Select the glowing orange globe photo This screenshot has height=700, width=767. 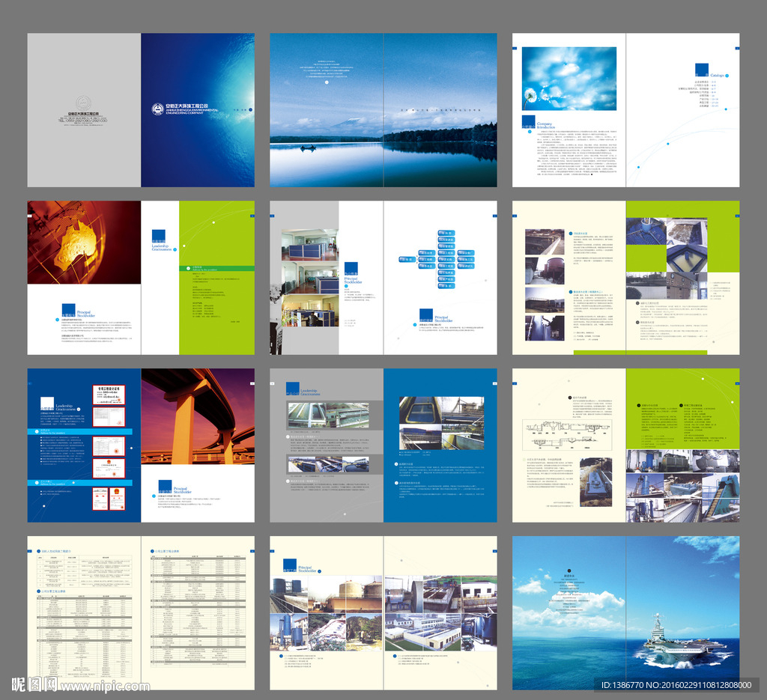[x=84, y=243]
